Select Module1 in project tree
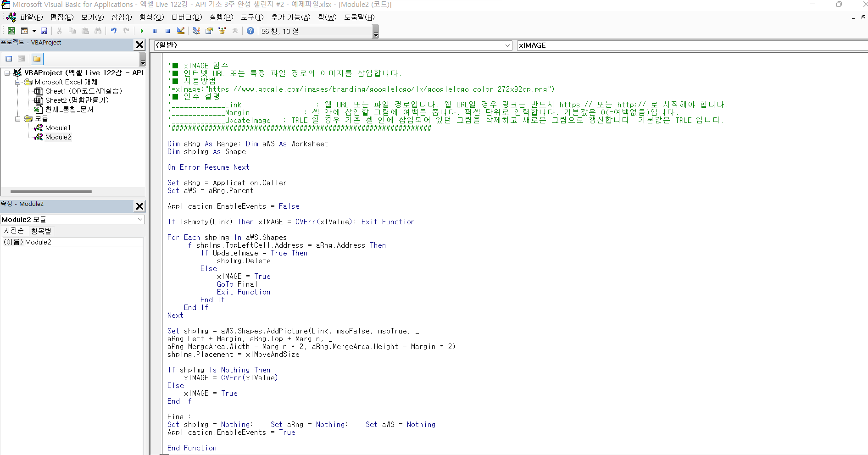This screenshot has height=455, width=868. [x=58, y=128]
